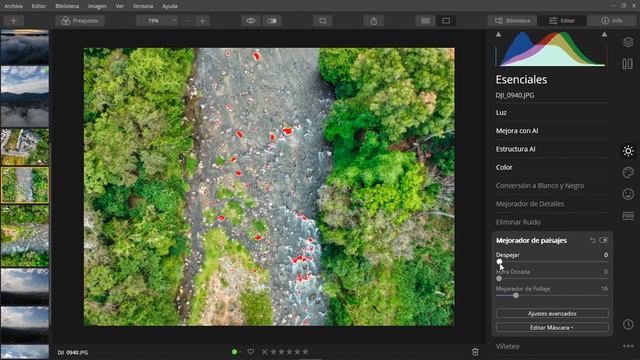Screen dimensions: 640x360
Task: Open the Ver menu
Action: click(x=119, y=6)
